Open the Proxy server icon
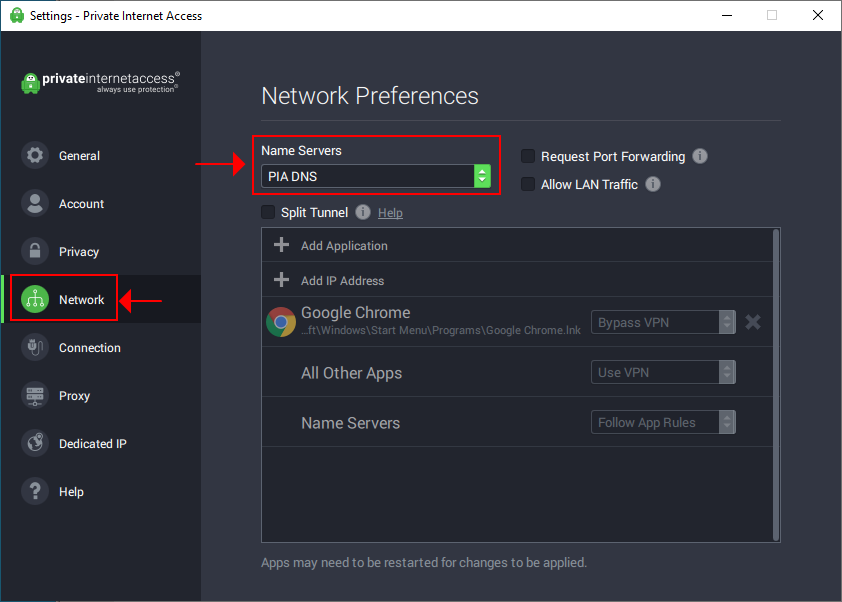 [x=36, y=395]
